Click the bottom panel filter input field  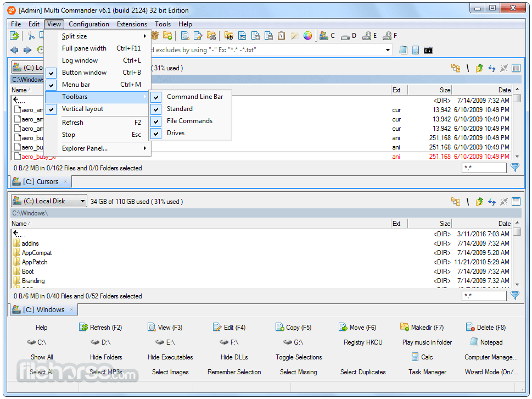pos(484,296)
